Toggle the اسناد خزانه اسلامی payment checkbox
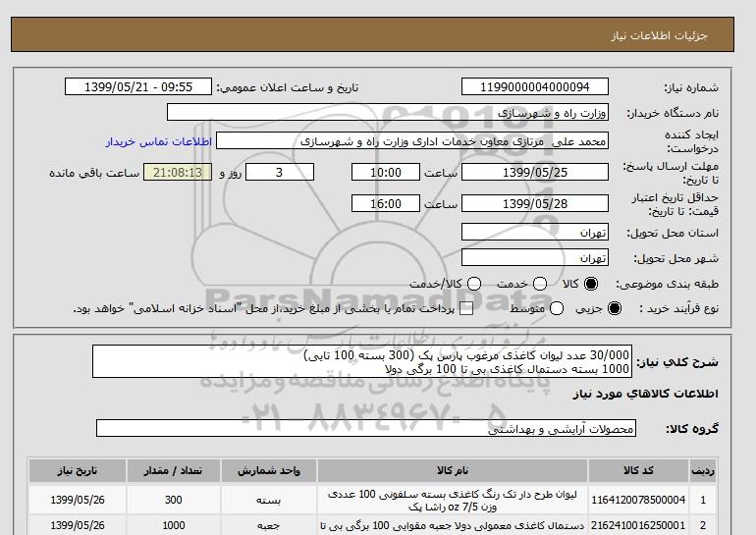This screenshot has width=756, height=535. (x=466, y=309)
